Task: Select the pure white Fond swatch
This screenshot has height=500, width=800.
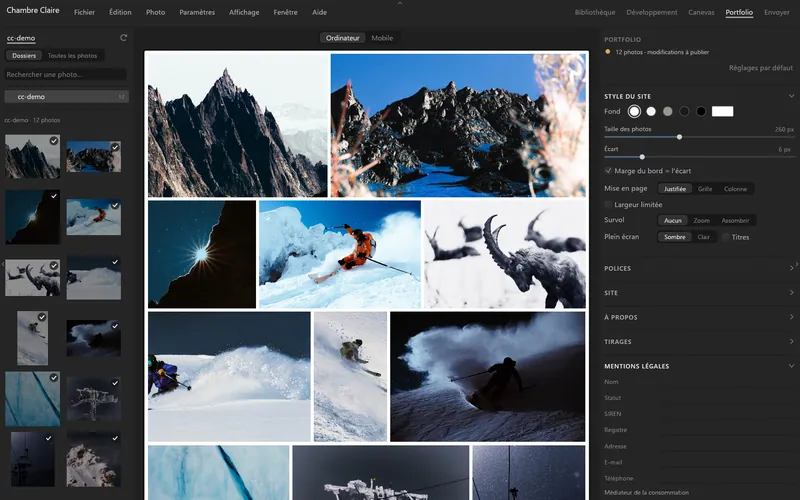Action: coord(634,111)
